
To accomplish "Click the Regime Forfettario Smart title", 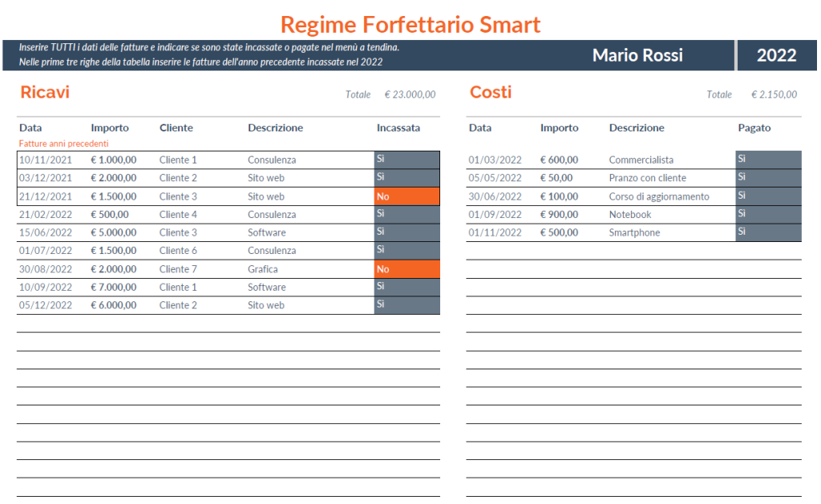I will point(410,24).
